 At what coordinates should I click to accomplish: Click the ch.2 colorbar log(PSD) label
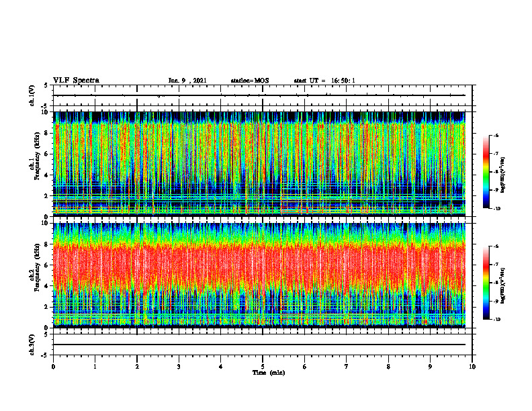coord(503,285)
